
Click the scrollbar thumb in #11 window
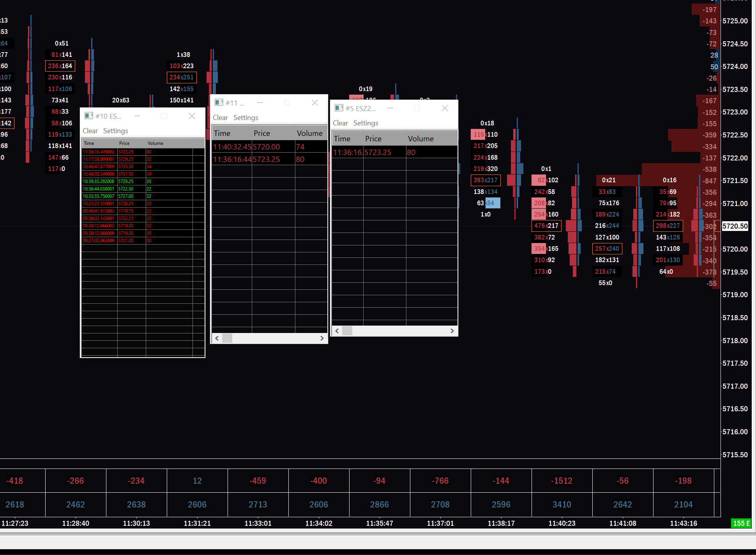click(227, 338)
